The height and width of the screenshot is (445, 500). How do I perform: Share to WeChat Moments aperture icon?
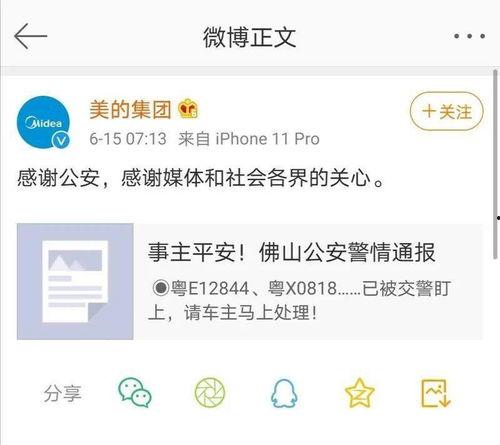pos(210,392)
